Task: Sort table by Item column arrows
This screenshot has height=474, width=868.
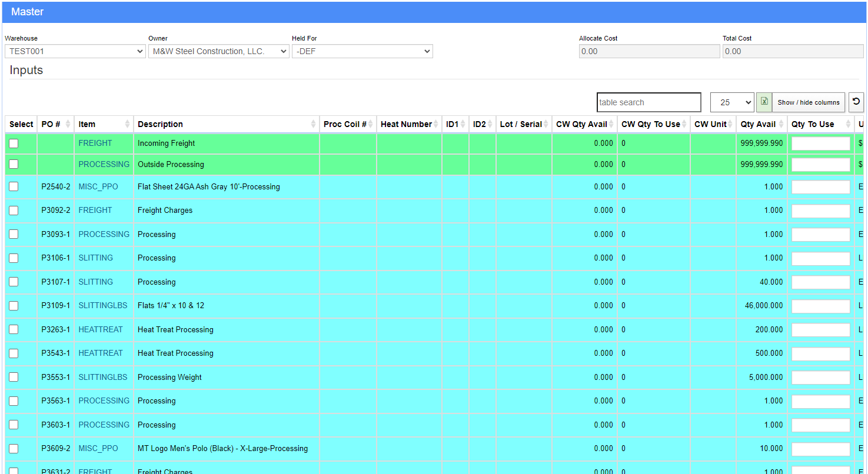Action: point(127,124)
